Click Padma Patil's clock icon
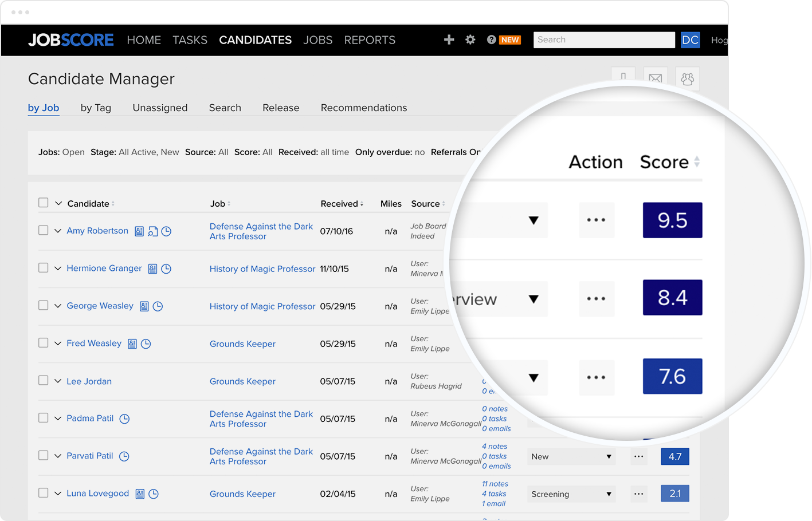 [x=124, y=419]
